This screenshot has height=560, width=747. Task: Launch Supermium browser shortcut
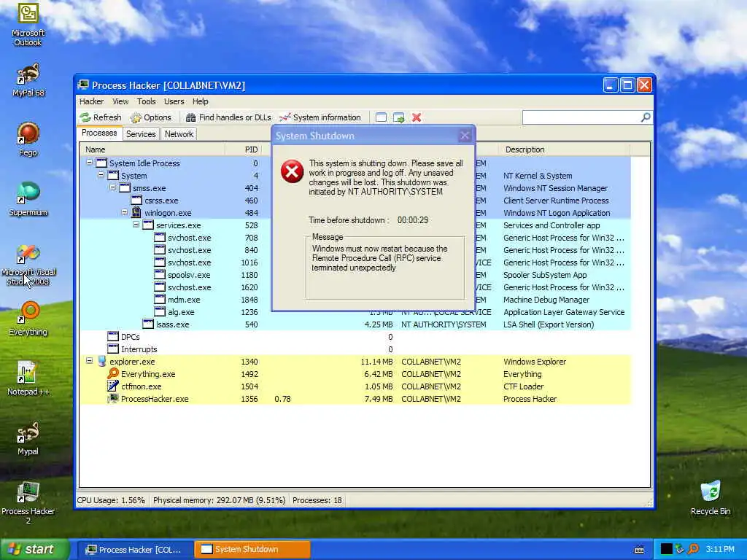[x=28, y=199]
